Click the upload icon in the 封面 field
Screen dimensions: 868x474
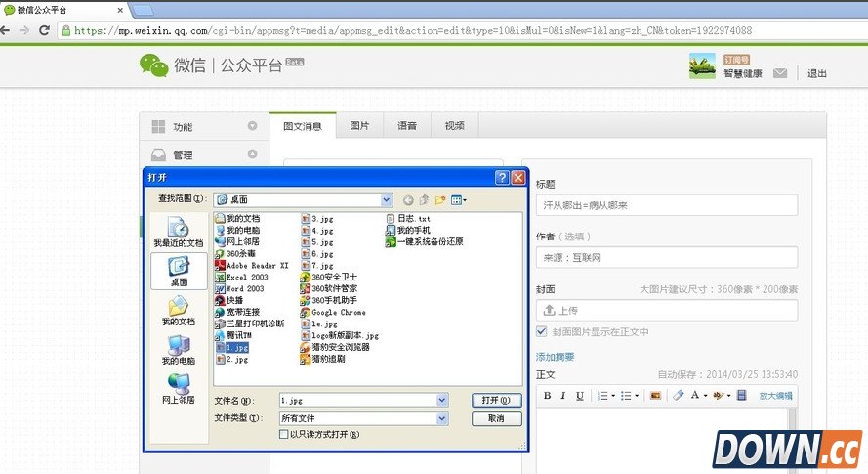point(549,310)
